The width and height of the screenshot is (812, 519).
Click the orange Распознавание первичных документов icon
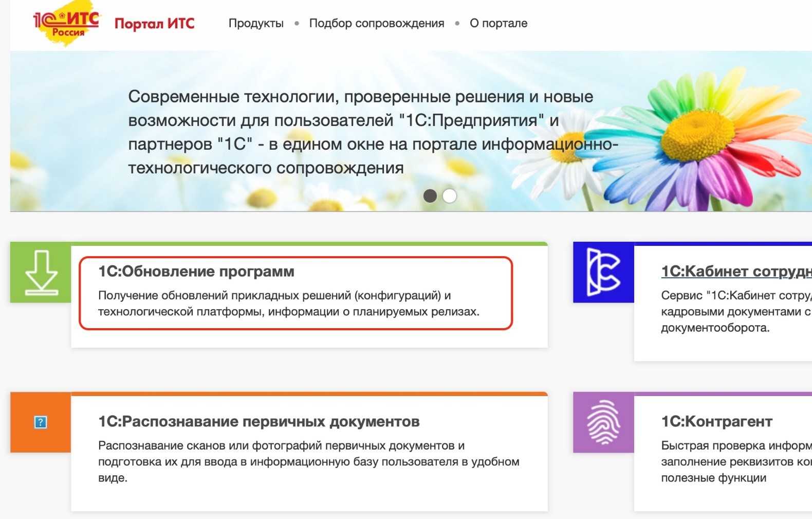(41, 422)
